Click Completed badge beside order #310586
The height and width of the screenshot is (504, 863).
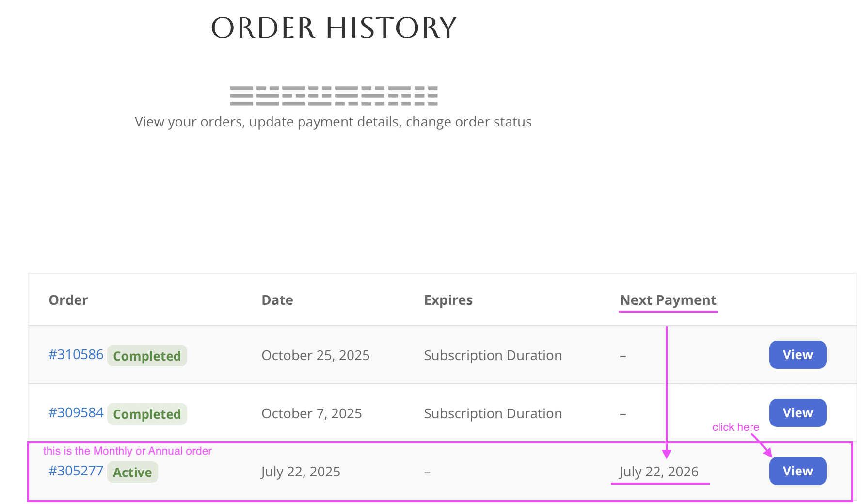[147, 356]
